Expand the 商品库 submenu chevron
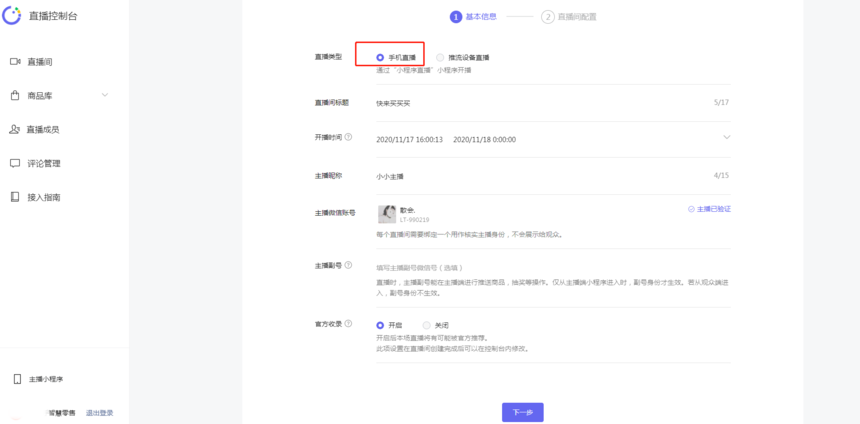 105,96
